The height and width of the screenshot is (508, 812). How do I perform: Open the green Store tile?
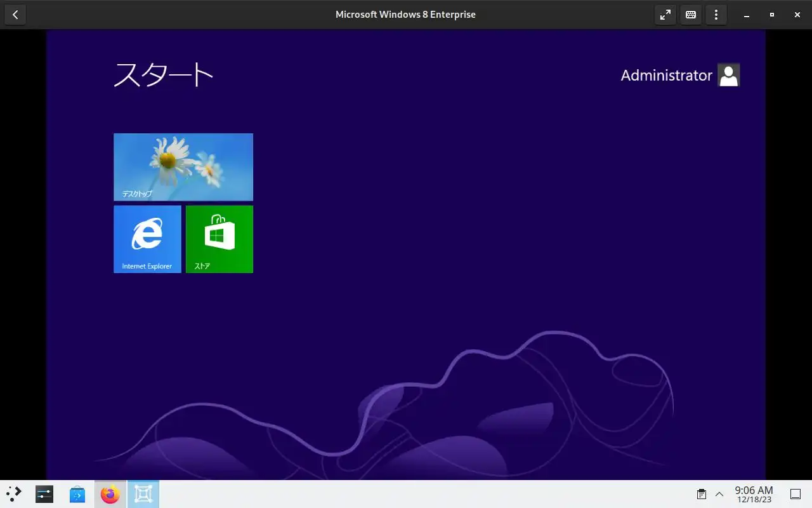pyautogui.click(x=219, y=239)
